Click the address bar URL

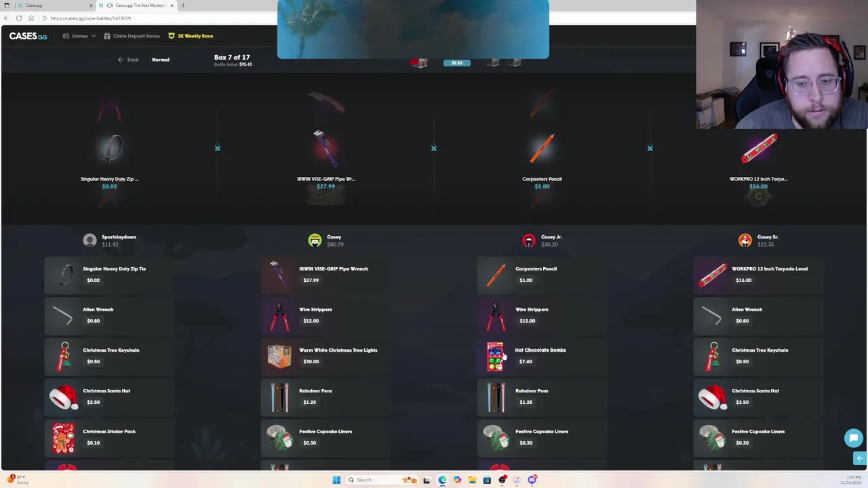90,18
